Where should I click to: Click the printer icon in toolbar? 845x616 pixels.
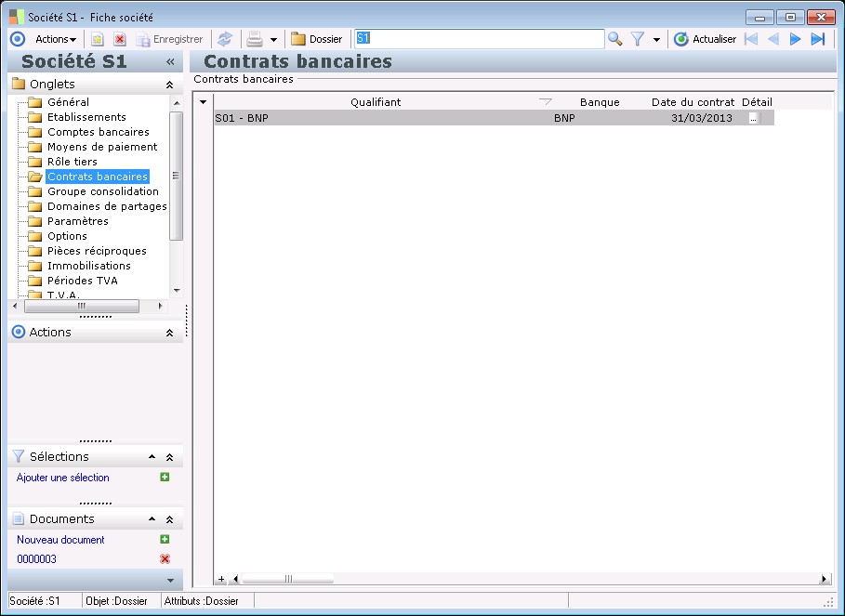click(x=254, y=39)
